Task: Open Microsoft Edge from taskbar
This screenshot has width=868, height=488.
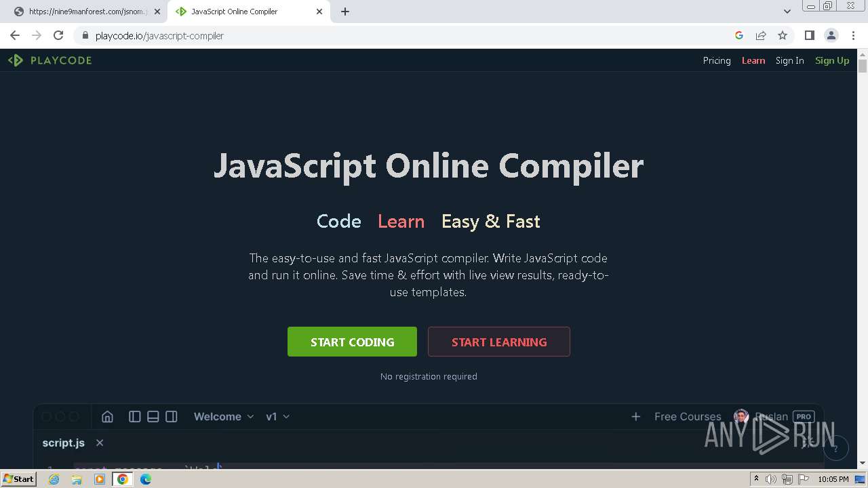Action: [146, 479]
